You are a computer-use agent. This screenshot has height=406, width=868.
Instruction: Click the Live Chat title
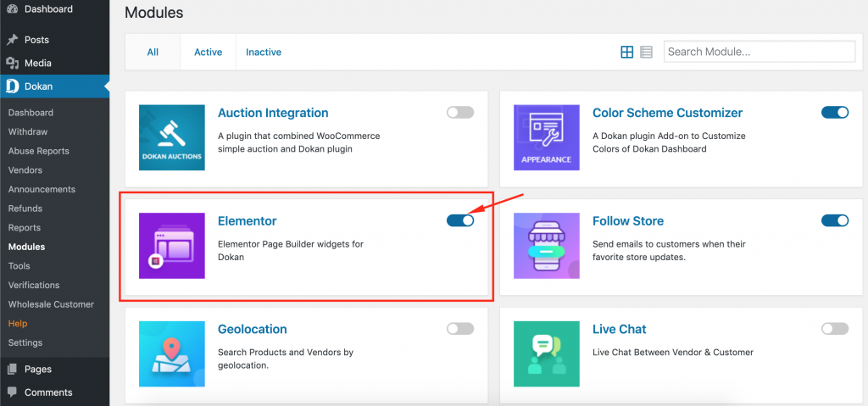(x=620, y=329)
